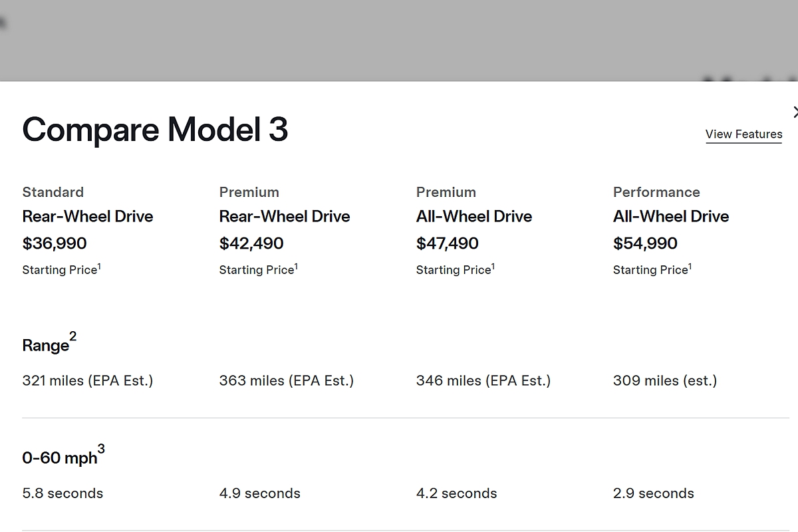Click the $54,990 Performance price
Image resolution: width=798 pixels, height=532 pixels.
click(645, 243)
